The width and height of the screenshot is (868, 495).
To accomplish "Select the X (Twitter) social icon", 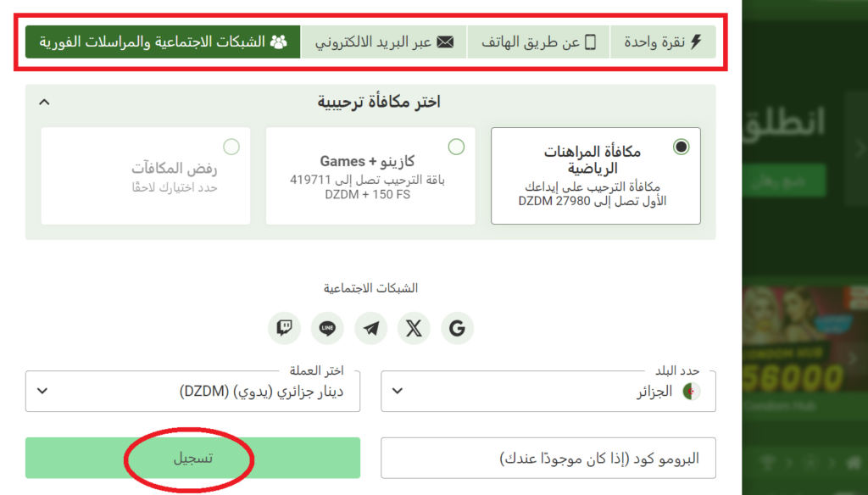I will point(414,328).
